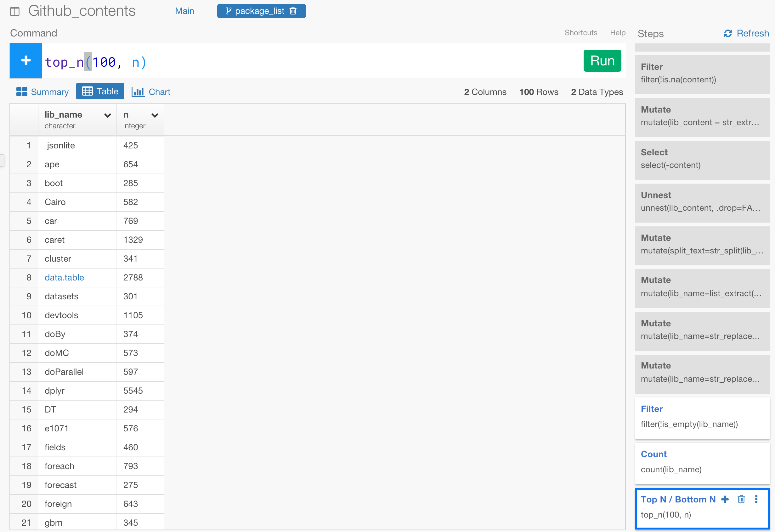Open the n column dropdown
775x532 pixels.
tap(155, 115)
